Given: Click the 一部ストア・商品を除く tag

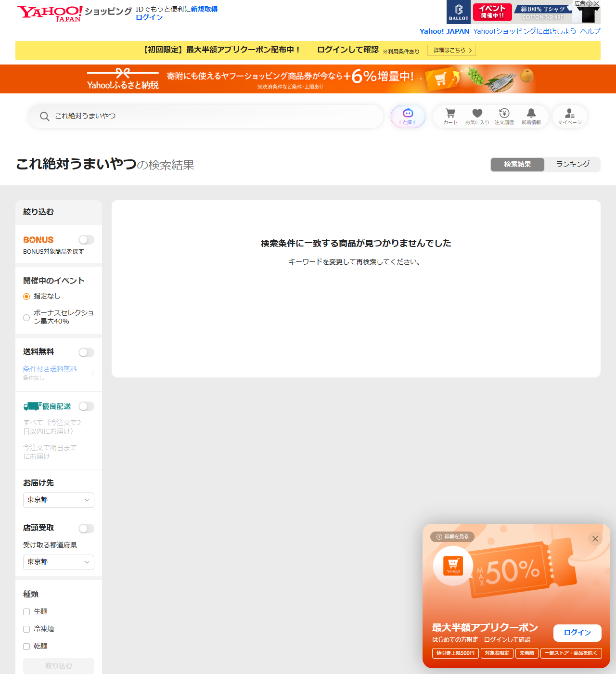Looking at the screenshot, I should point(571,653).
